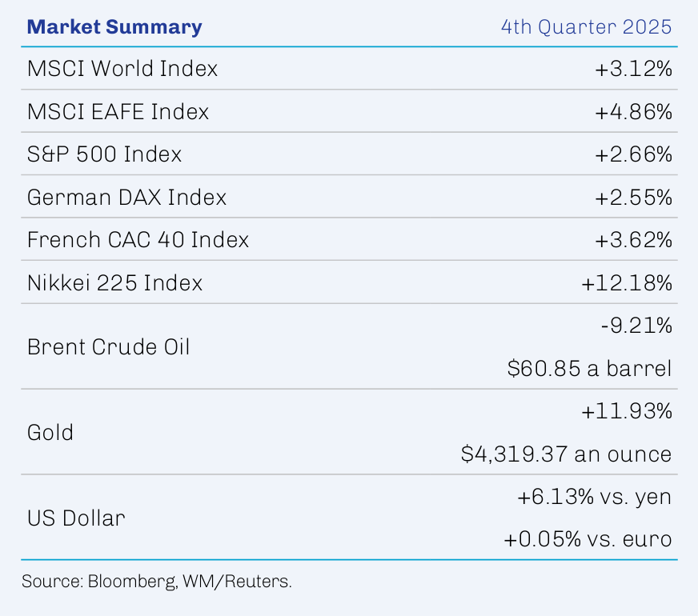Click the +2.55% value

[x=632, y=197]
